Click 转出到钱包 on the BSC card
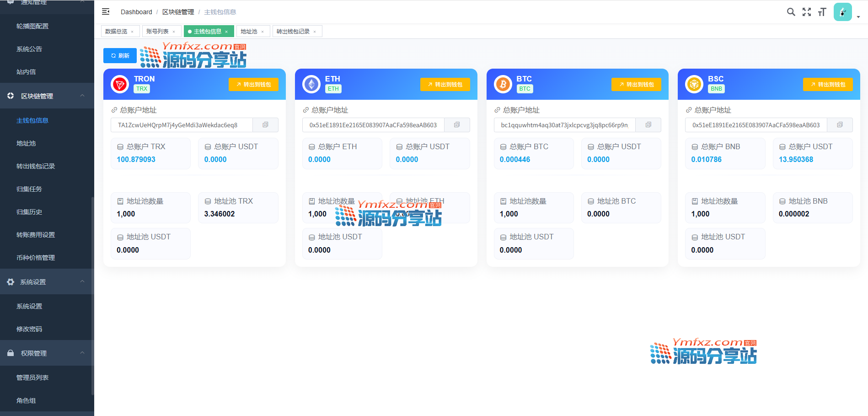This screenshot has height=416, width=868. (x=828, y=85)
